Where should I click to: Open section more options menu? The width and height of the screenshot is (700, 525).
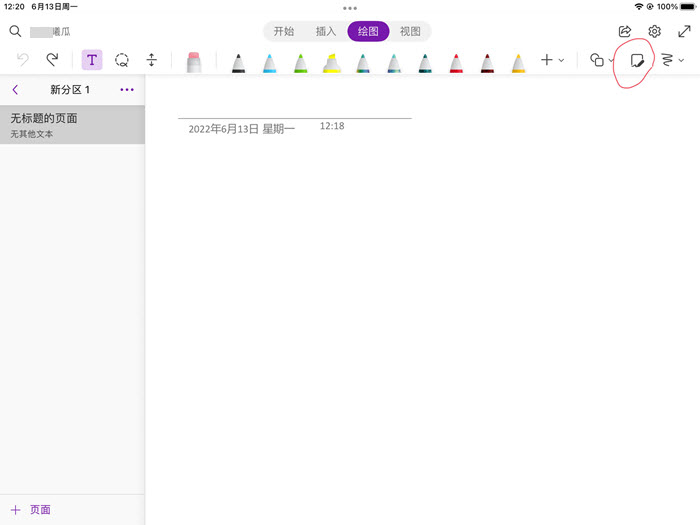tap(127, 90)
